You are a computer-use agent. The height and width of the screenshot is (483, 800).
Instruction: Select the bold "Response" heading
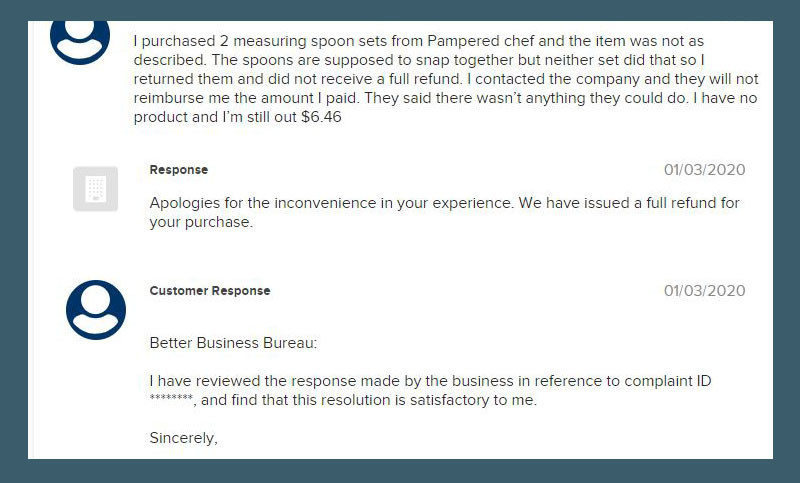(x=179, y=170)
